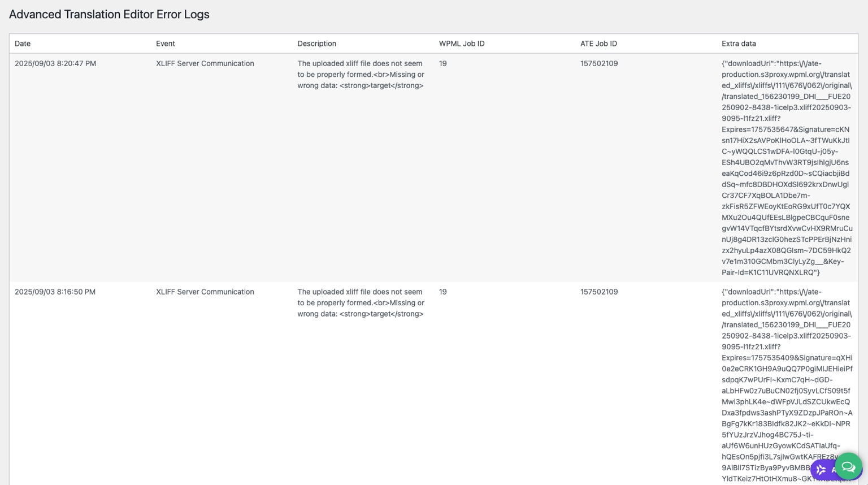Click the 8:20:47 PM log date

click(55, 63)
